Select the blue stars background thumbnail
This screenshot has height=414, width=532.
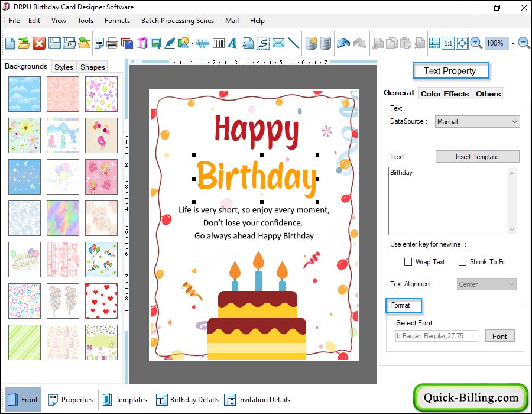click(24, 177)
